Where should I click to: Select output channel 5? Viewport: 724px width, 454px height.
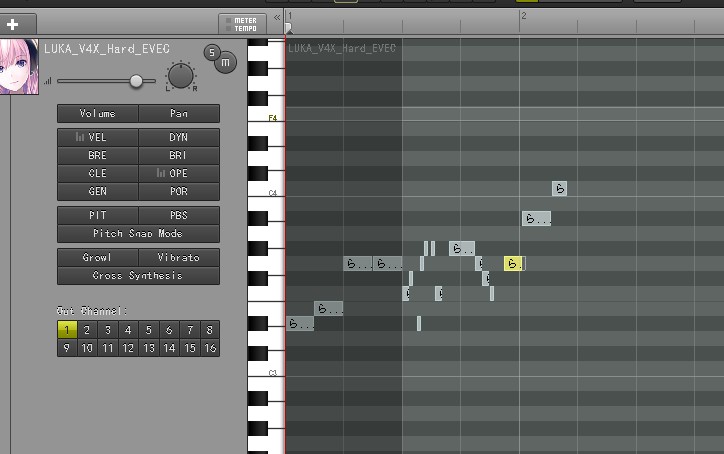[x=149, y=330]
